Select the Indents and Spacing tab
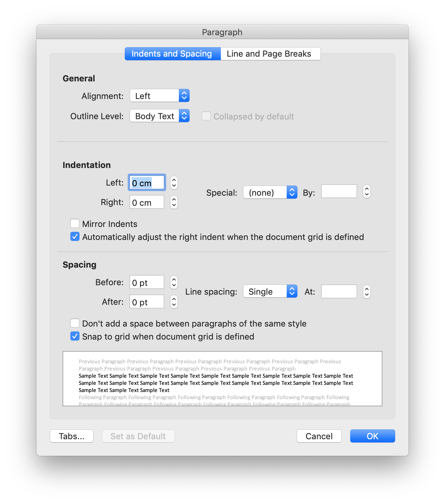This screenshot has width=445, height=504. 172,53
